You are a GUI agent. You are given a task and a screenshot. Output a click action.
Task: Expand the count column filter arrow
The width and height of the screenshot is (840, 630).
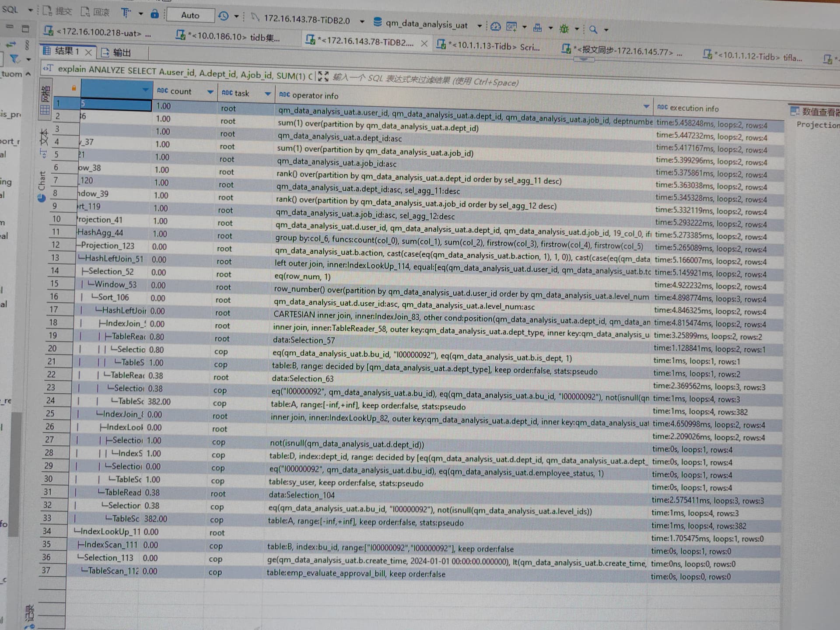pos(210,92)
